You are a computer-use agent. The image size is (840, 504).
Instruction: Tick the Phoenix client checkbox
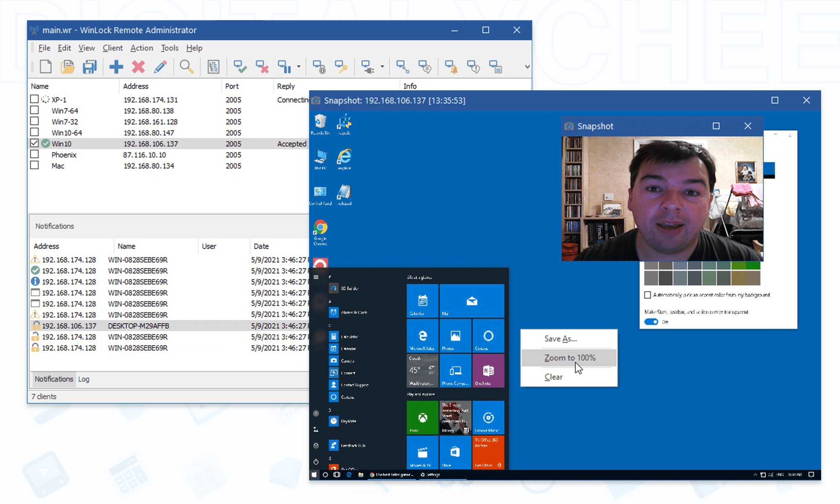click(34, 155)
